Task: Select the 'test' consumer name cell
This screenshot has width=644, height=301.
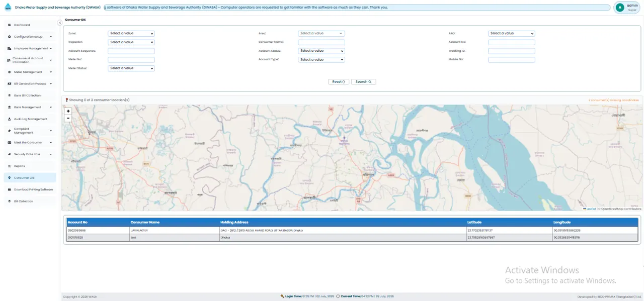Action: pyautogui.click(x=174, y=237)
